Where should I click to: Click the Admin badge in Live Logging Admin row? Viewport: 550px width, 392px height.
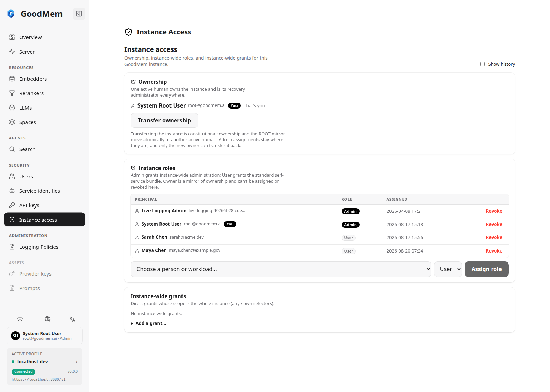pos(350,211)
